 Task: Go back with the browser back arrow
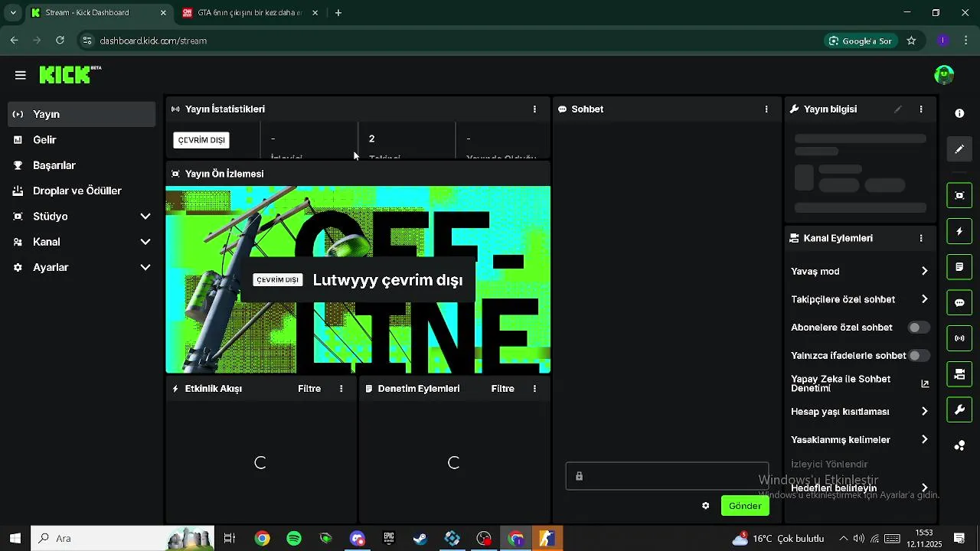tap(15, 41)
